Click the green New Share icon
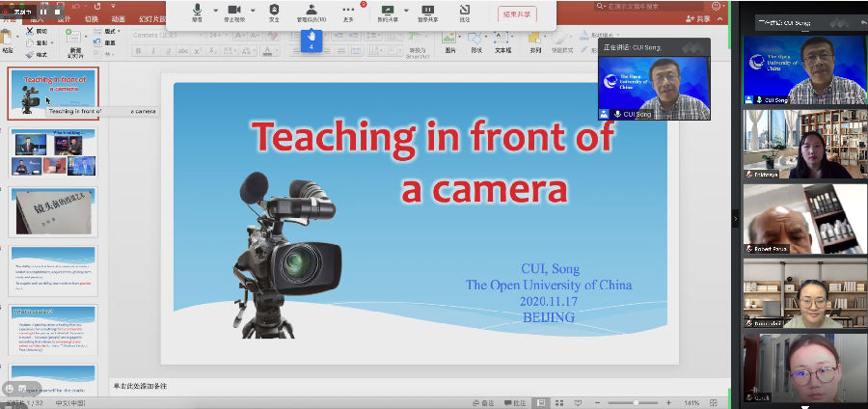The width and height of the screenshot is (868, 409). [387, 11]
